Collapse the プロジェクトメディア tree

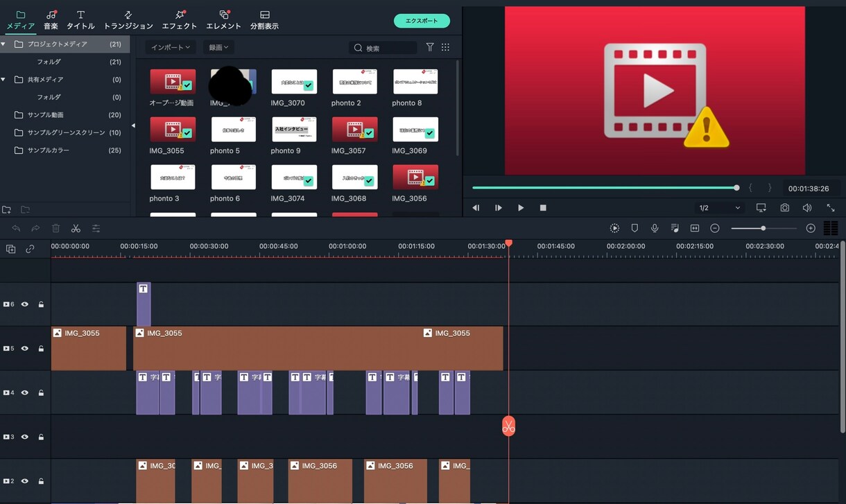tap(3, 44)
